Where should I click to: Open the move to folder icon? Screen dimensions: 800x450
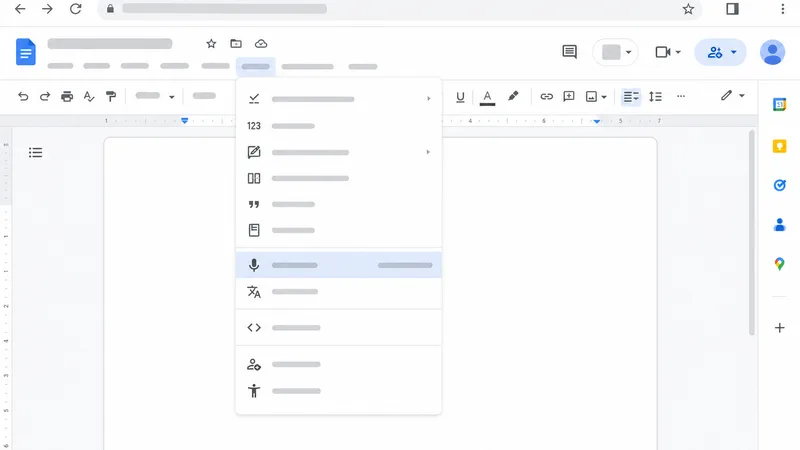236,44
